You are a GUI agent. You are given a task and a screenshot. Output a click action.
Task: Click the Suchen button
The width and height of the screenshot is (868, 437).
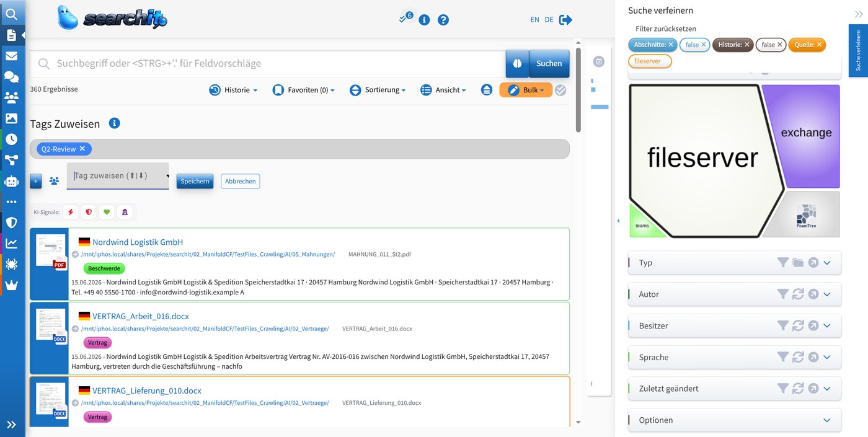[x=549, y=63]
